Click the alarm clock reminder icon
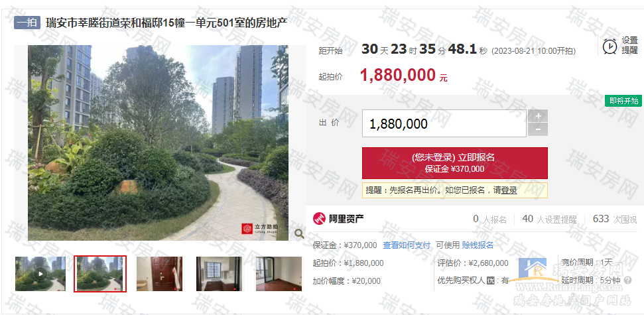This screenshot has width=644, height=315. (x=610, y=46)
